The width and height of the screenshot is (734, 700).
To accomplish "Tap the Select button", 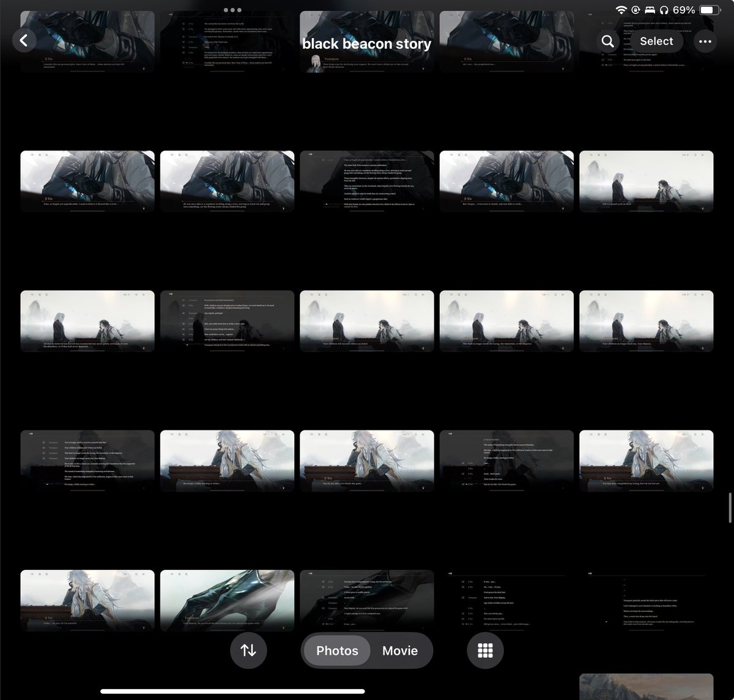I will coord(656,41).
